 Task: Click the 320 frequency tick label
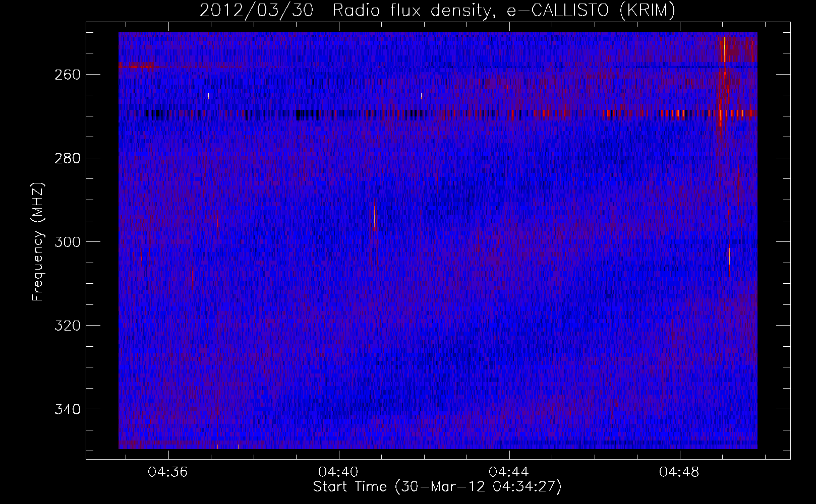pyautogui.click(x=68, y=326)
